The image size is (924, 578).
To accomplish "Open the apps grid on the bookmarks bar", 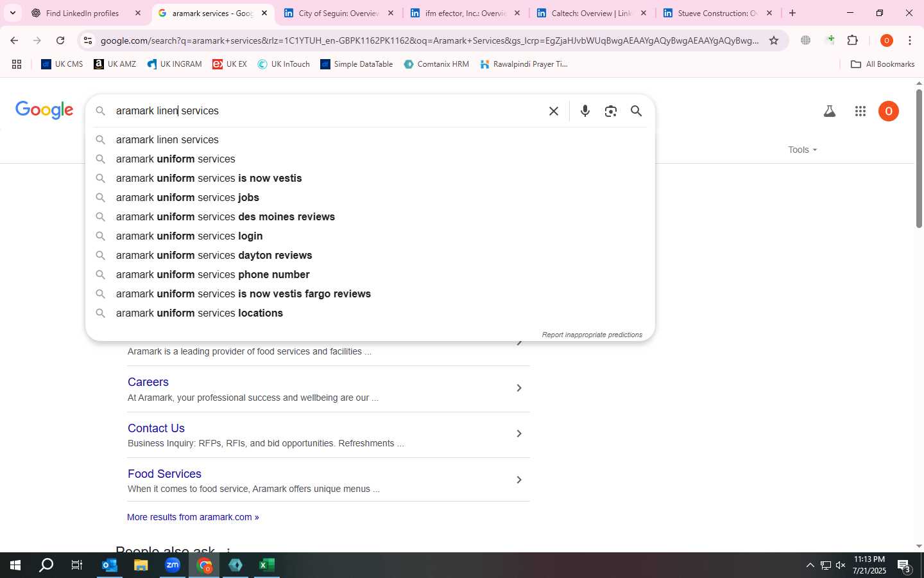I will [17, 64].
